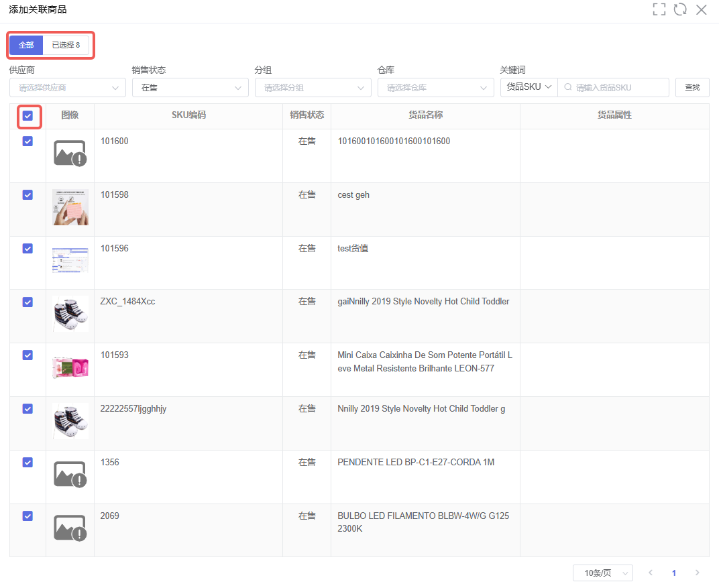
Task: Open the 分组 group dropdown
Action: pos(313,88)
